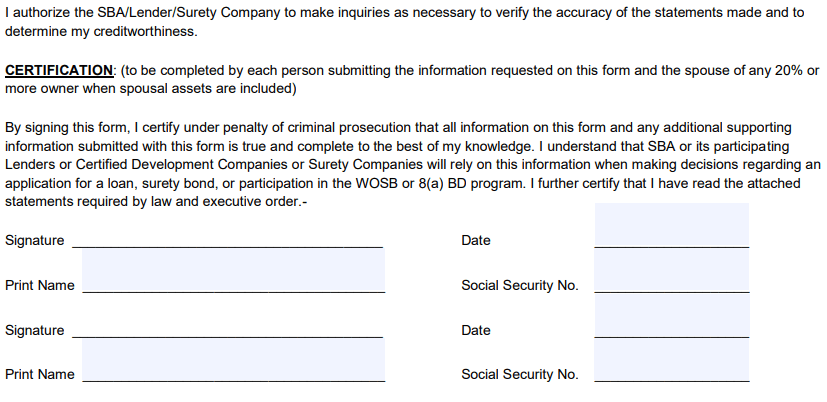827x402 pixels.
Task: Click the second 'Date' label
Action: coord(476,330)
